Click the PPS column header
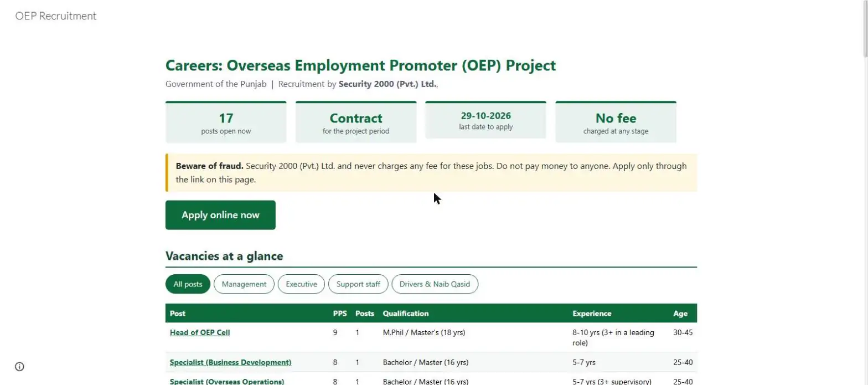Screen dimensions: 868x385 340,314
